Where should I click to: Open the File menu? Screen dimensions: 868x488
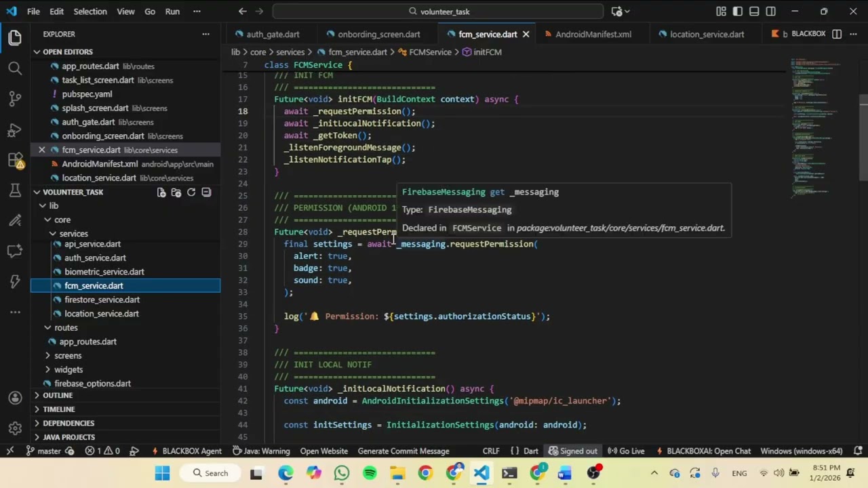33,12
